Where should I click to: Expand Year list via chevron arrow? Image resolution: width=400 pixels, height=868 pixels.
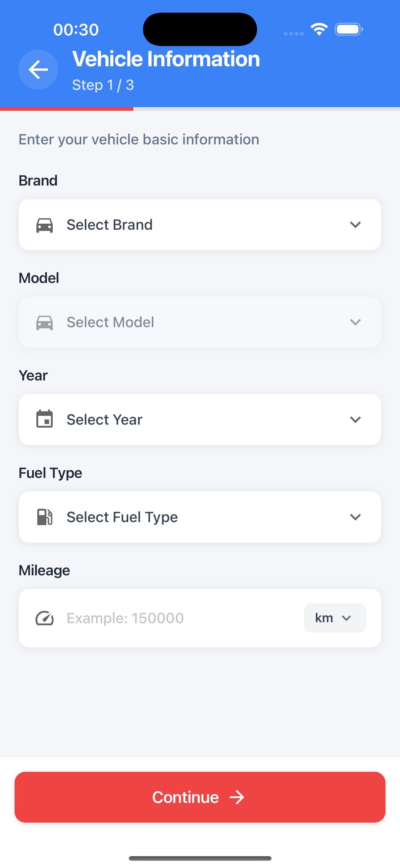(355, 419)
